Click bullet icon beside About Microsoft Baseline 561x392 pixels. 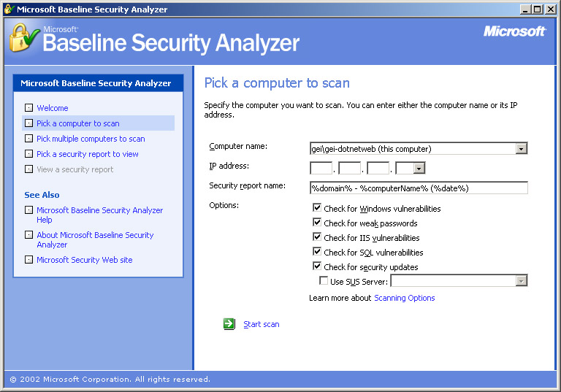point(28,235)
